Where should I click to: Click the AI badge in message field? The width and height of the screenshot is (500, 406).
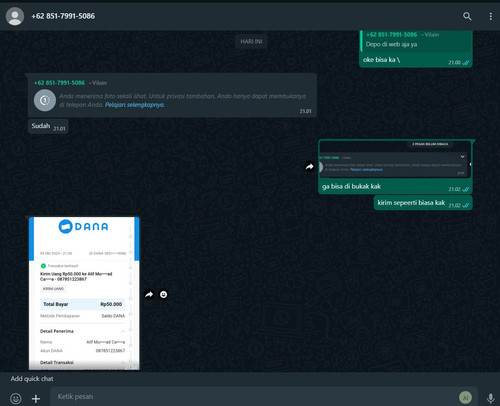pyautogui.click(x=465, y=397)
